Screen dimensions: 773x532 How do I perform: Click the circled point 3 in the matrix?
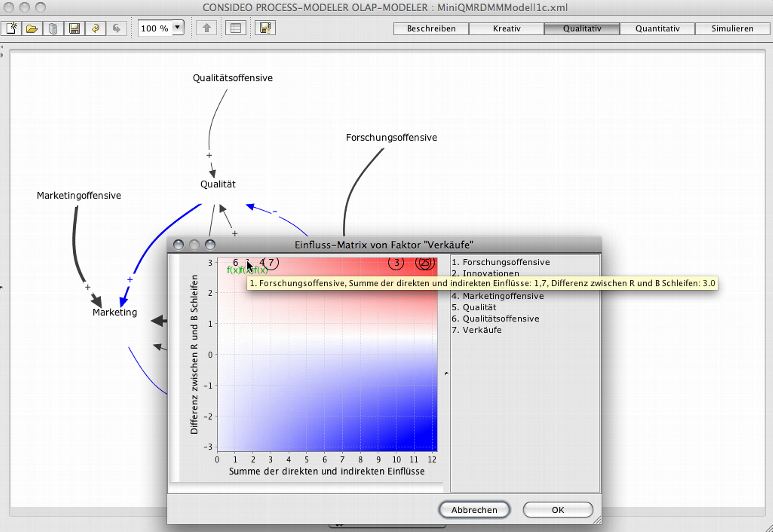(x=396, y=263)
